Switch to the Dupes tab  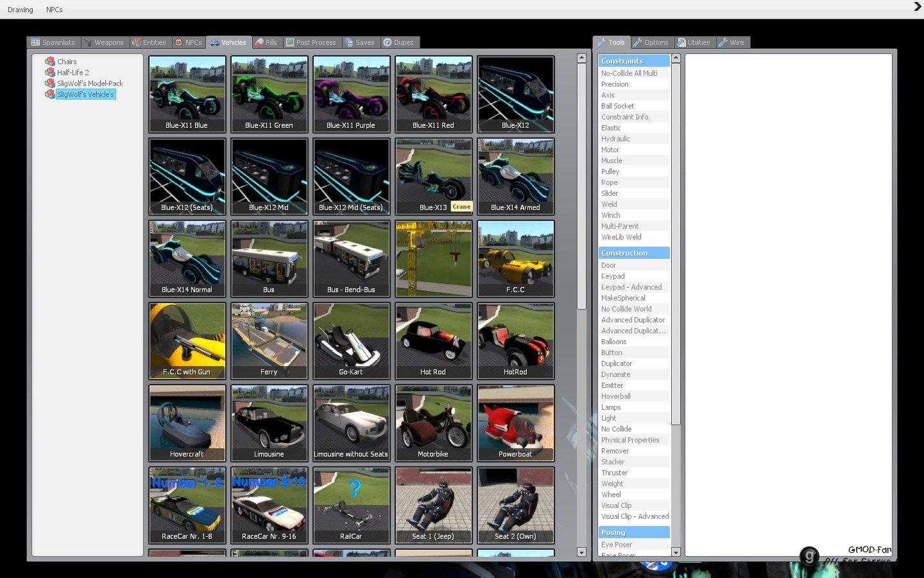click(x=398, y=42)
